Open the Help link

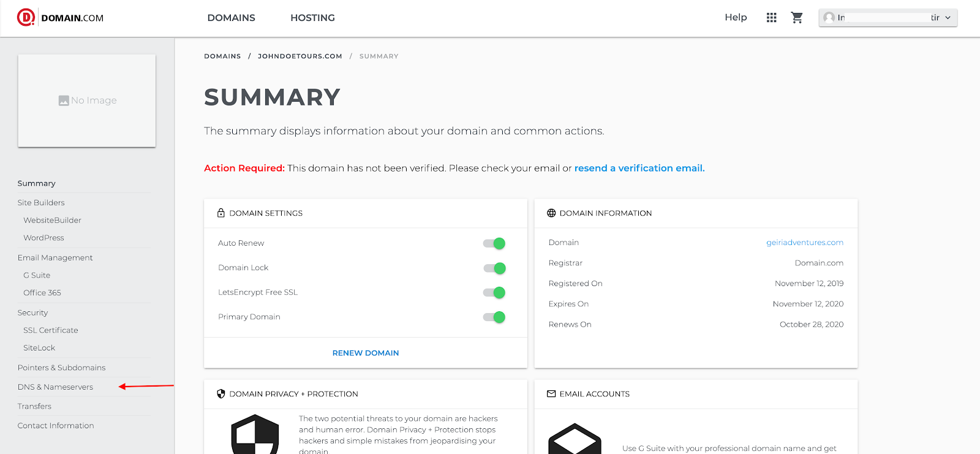click(x=736, y=17)
